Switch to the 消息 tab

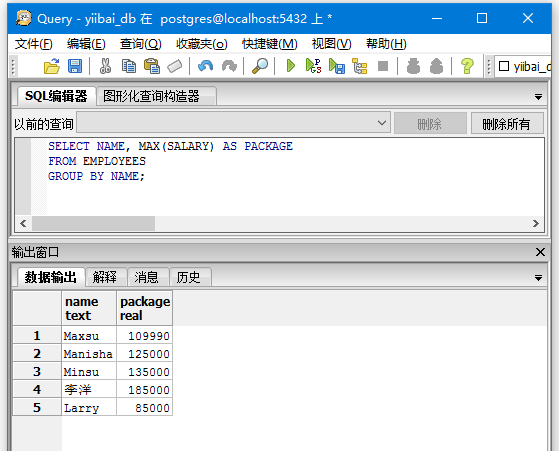click(146, 277)
